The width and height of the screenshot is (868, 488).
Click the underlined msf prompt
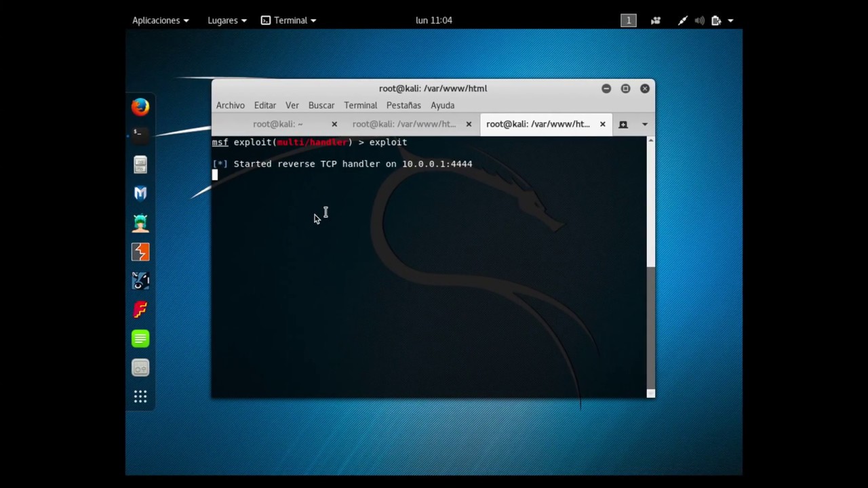[x=220, y=142]
